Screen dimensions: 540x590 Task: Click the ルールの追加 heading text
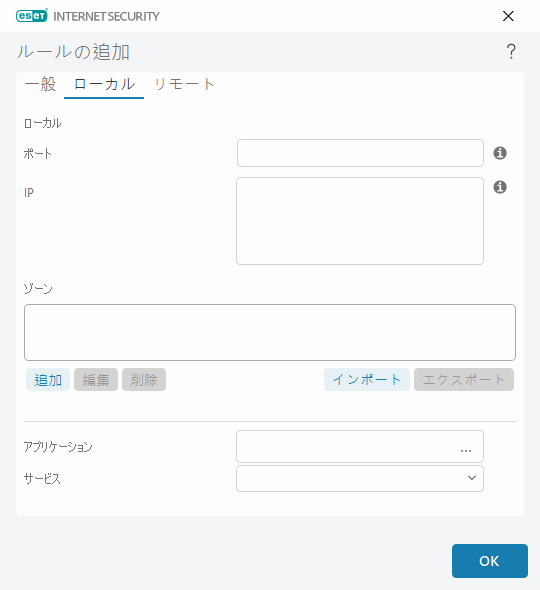[73, 52]
